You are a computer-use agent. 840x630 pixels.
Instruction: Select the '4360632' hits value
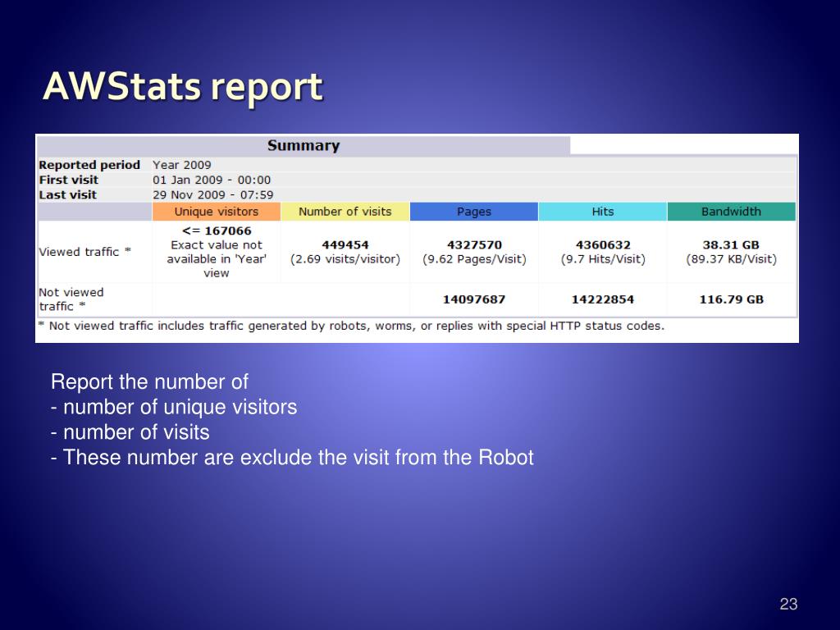(x=603, y=244)
